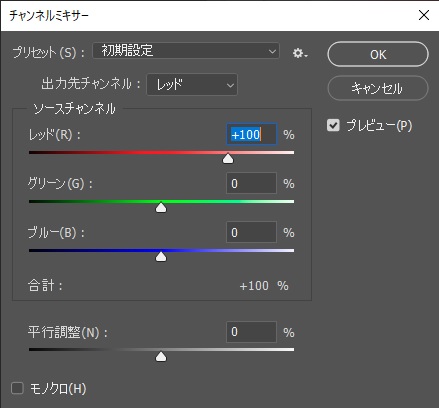Select the 平行調整(N) value field

pos(252,332)
